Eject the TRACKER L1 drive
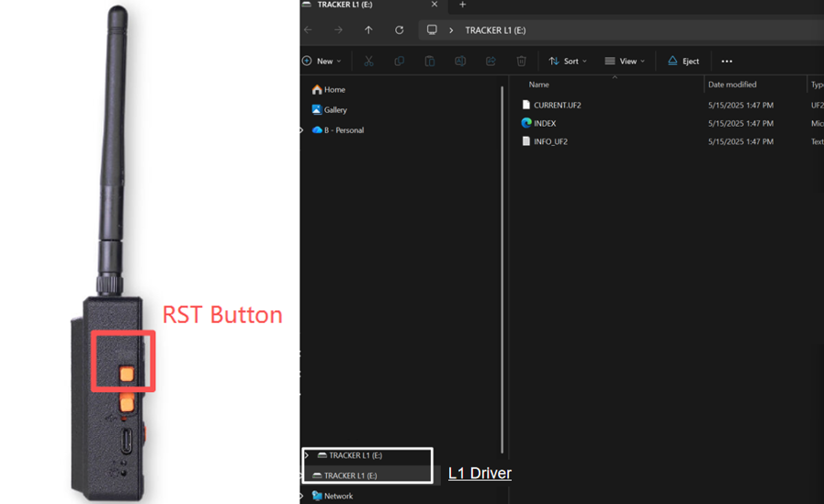 click(683, 62)
